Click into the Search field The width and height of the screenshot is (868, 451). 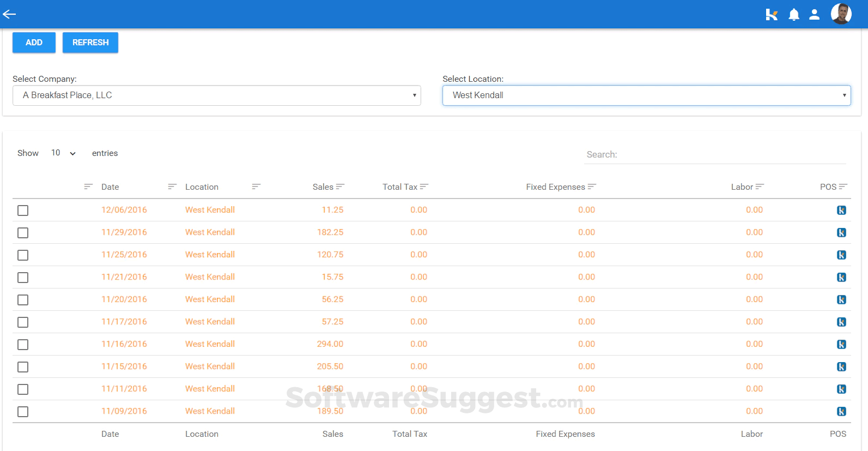pos(714,155)
